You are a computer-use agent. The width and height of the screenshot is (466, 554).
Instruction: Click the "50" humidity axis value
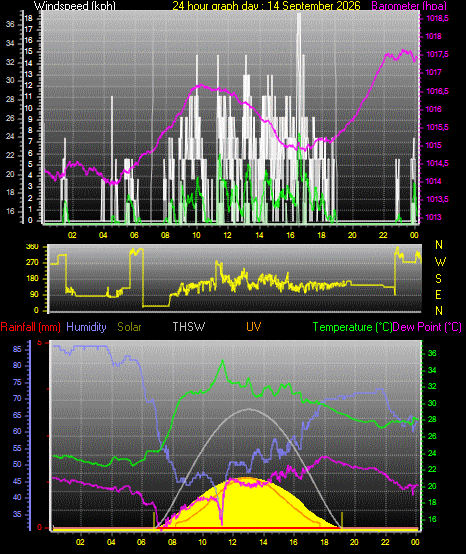tap(17, 464)
